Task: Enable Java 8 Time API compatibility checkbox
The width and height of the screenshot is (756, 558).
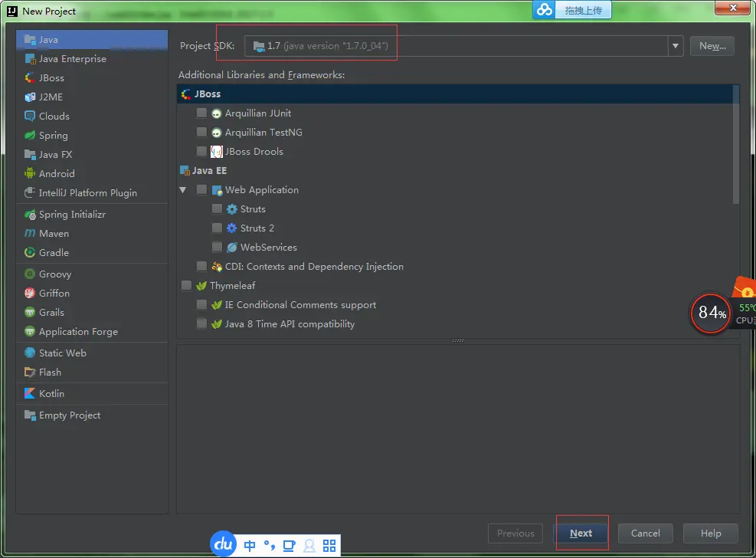Action: pos(201,323)
